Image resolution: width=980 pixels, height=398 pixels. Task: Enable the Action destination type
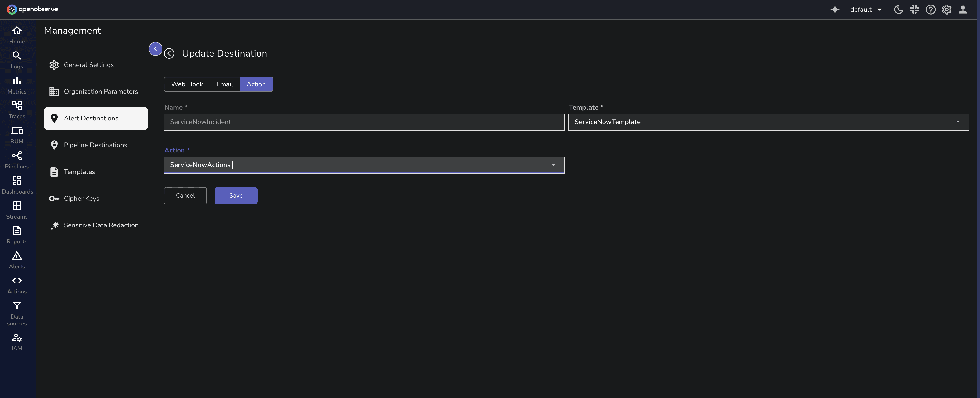[256, 84]
